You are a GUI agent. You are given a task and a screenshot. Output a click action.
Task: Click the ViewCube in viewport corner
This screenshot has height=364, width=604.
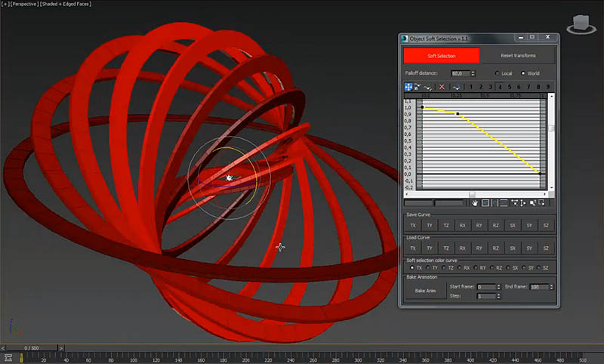(x=581, y=23)
